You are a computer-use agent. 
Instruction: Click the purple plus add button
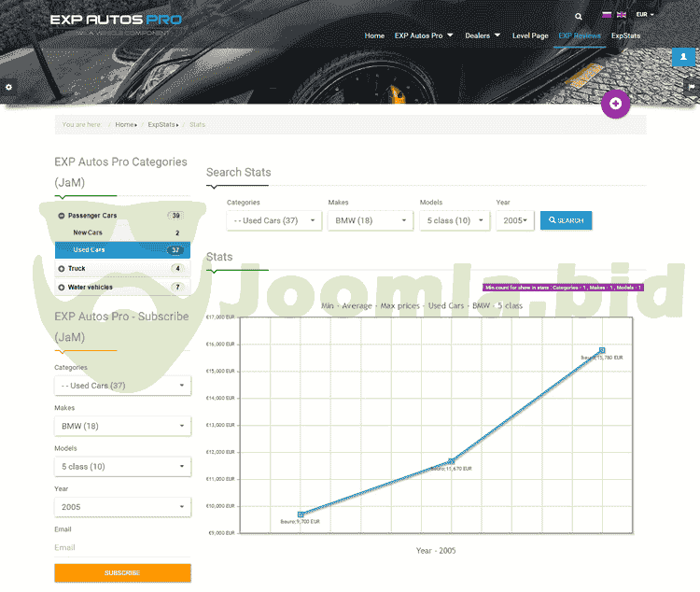click(x=615, y=104)
